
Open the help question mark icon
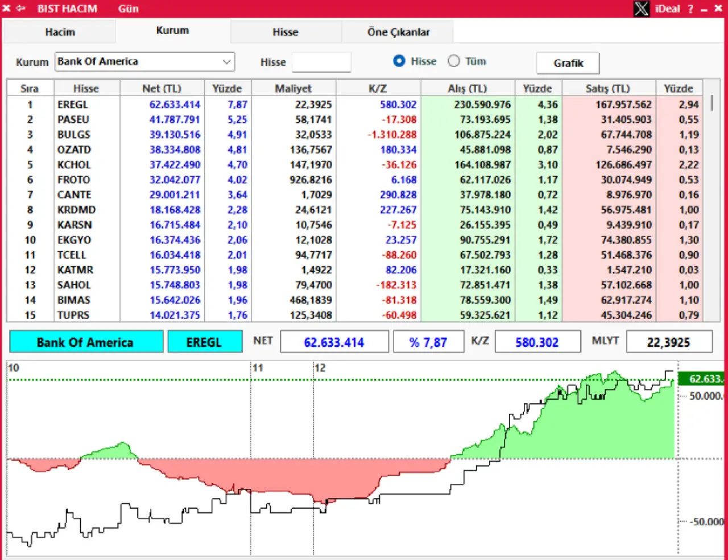690,9
